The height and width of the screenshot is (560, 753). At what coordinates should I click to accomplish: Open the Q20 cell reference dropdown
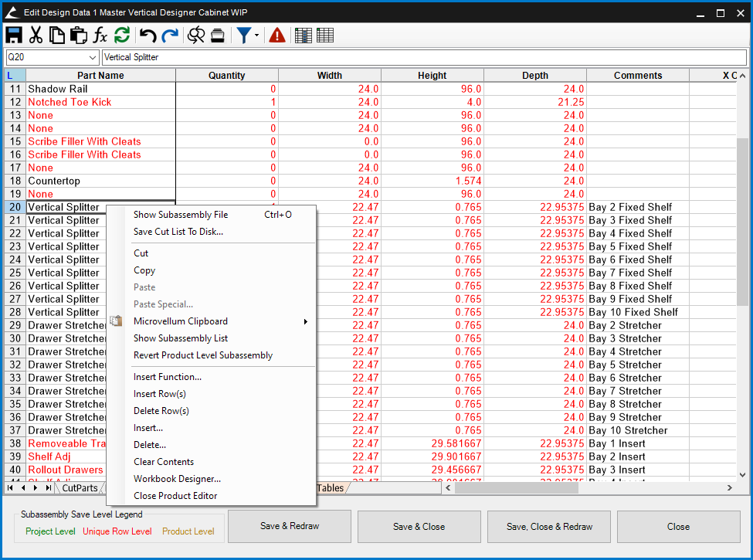pos(93,57)
